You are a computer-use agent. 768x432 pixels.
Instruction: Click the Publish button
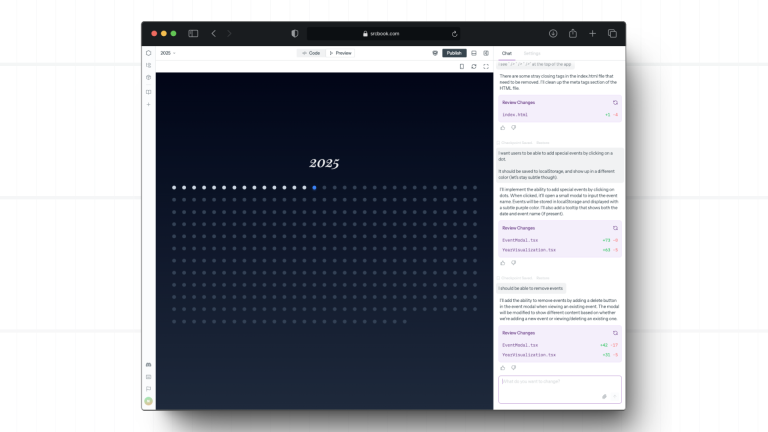(x=454, y=53)
